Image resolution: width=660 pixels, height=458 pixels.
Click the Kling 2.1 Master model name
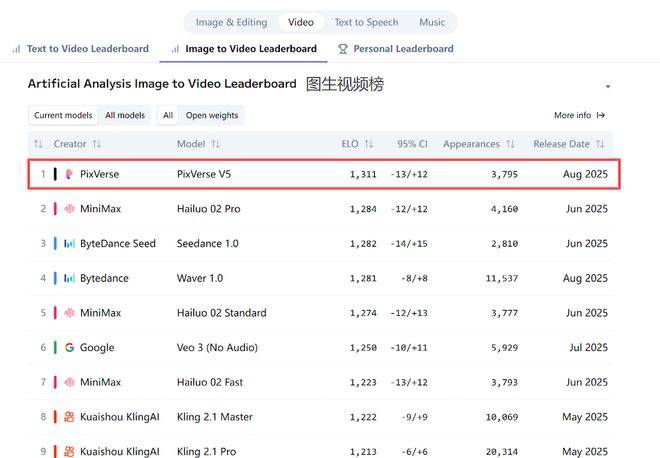[x=215, y=417]
